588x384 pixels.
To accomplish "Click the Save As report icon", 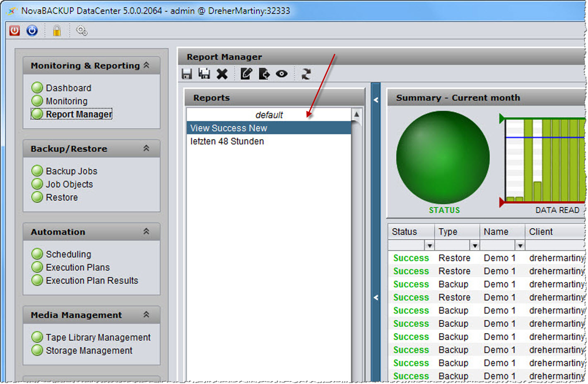I will [x=204, y=74].
